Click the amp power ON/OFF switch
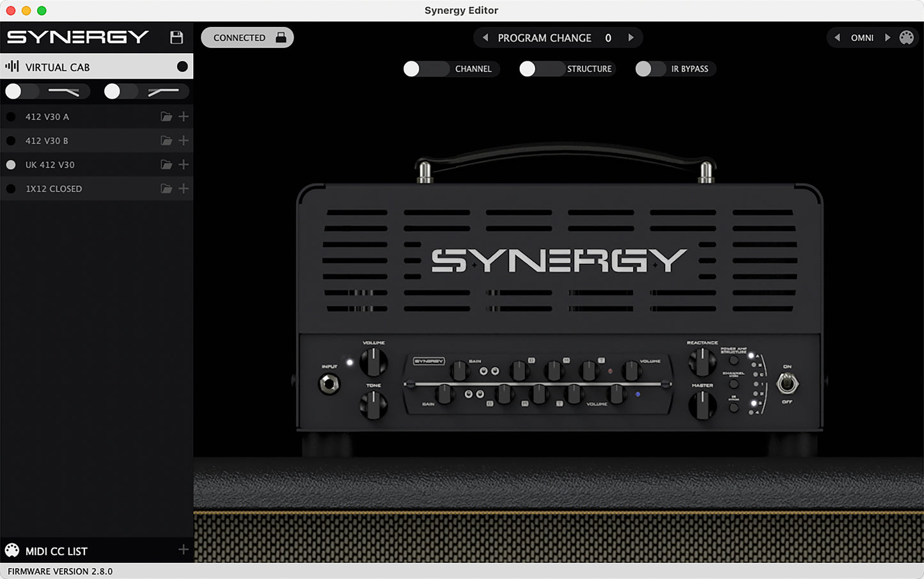The width and height of the screenshot is (924, 579). click(x=787, y=384)
